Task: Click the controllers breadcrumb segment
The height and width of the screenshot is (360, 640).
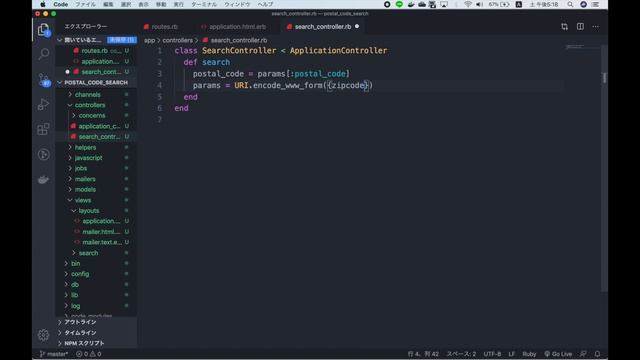Action: tap(178, 40)
